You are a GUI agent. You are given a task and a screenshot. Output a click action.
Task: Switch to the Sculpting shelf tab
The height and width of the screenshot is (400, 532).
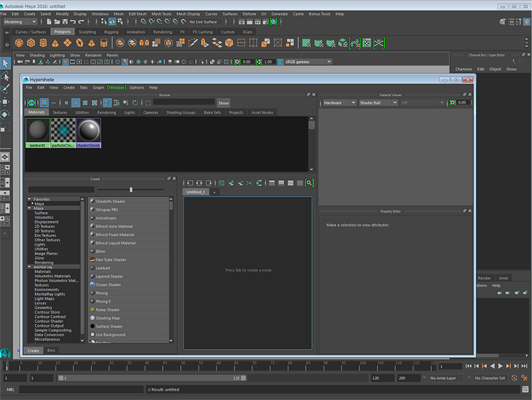click(87, 32)
